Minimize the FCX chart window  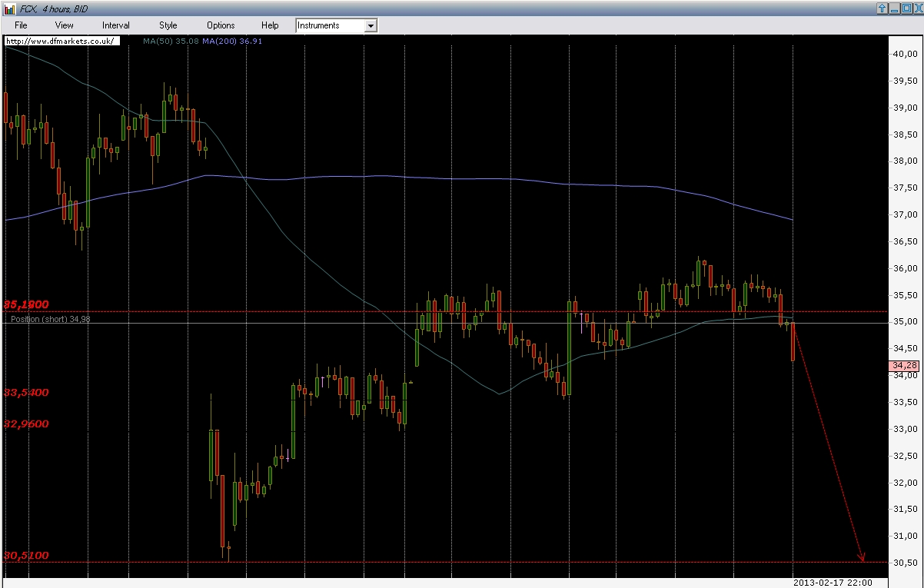tap(894, 8)
